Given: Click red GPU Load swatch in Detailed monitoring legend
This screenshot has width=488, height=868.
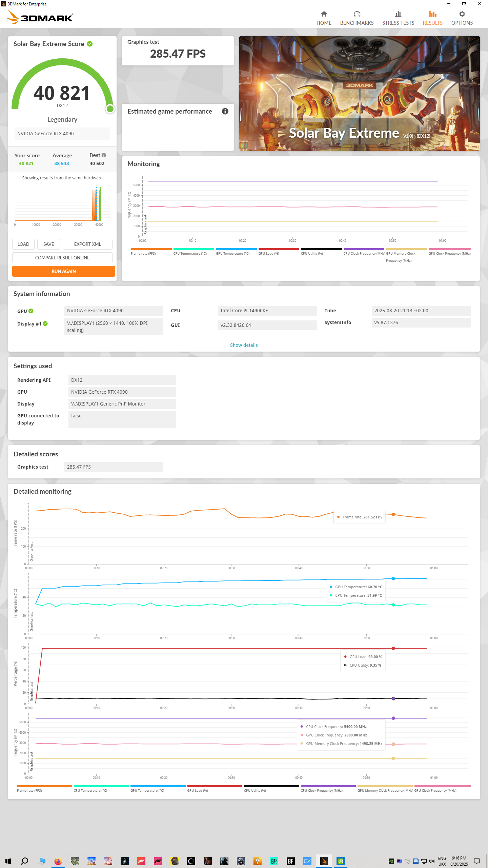Looking at the screenshot, I should click(215, 786).
